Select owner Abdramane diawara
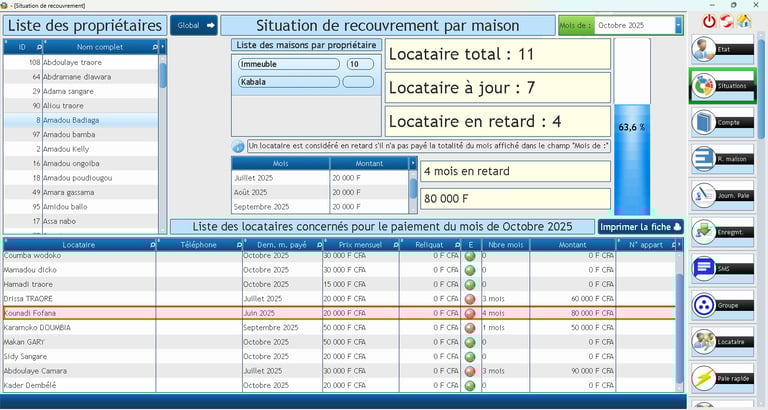Image resolution: width=768 pixels, height=410 pixels. click(x=81, y=77)
